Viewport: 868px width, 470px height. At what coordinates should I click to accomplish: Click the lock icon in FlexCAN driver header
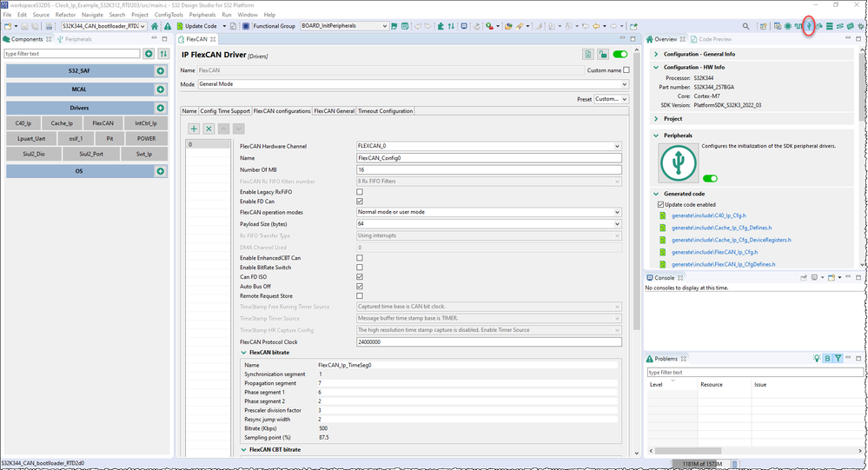coord(603,54)
